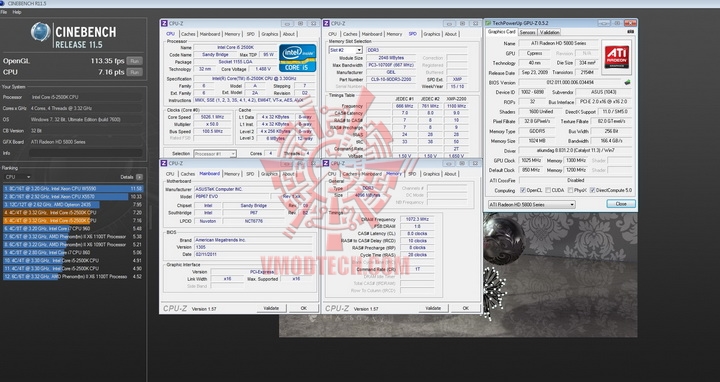This screenshot has width=720, height=382.
Task: Select ranking row 9 Intel Core i7 CPU 860
Action: pyautogui.click(x=73, y=253)
